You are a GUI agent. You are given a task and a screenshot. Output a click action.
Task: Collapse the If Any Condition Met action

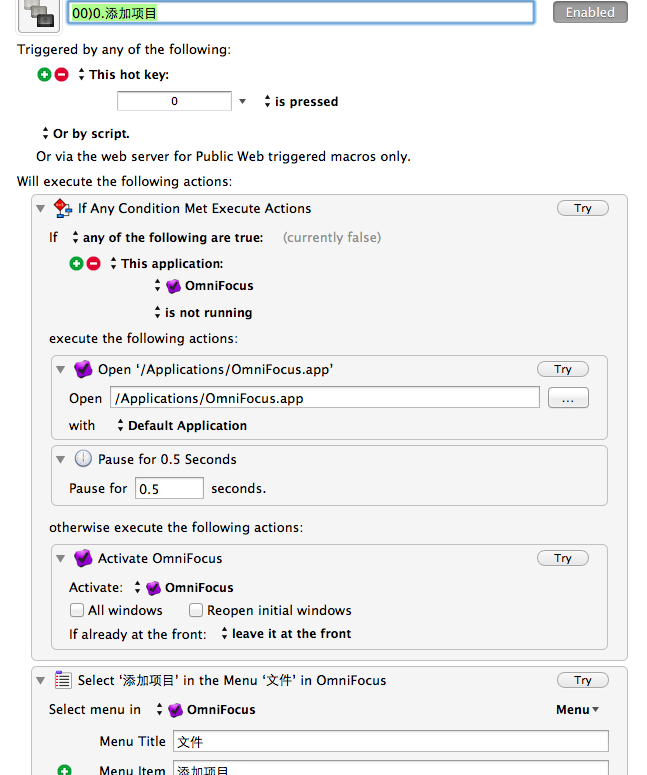pyautogui.click(x=41, y=209)
